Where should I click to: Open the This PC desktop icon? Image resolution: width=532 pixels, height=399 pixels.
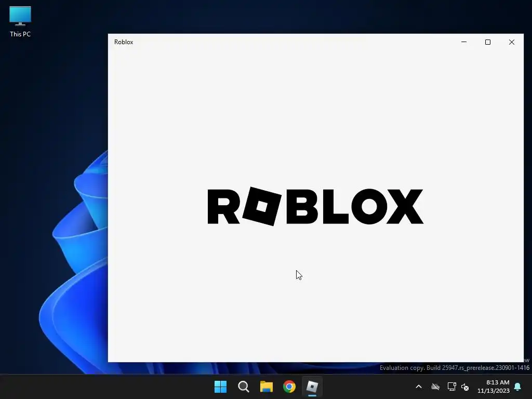click(20, 21)
